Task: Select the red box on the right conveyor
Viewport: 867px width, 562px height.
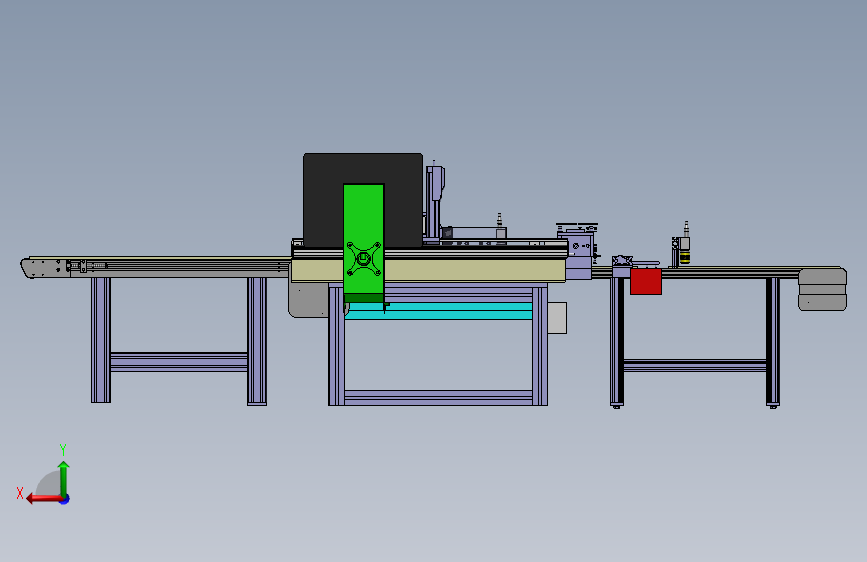Action: (646, 282)
